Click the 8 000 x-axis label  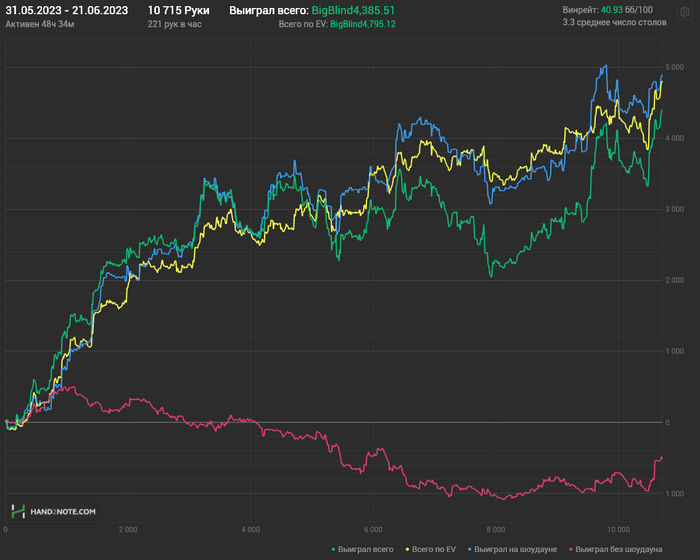(496, 530)
